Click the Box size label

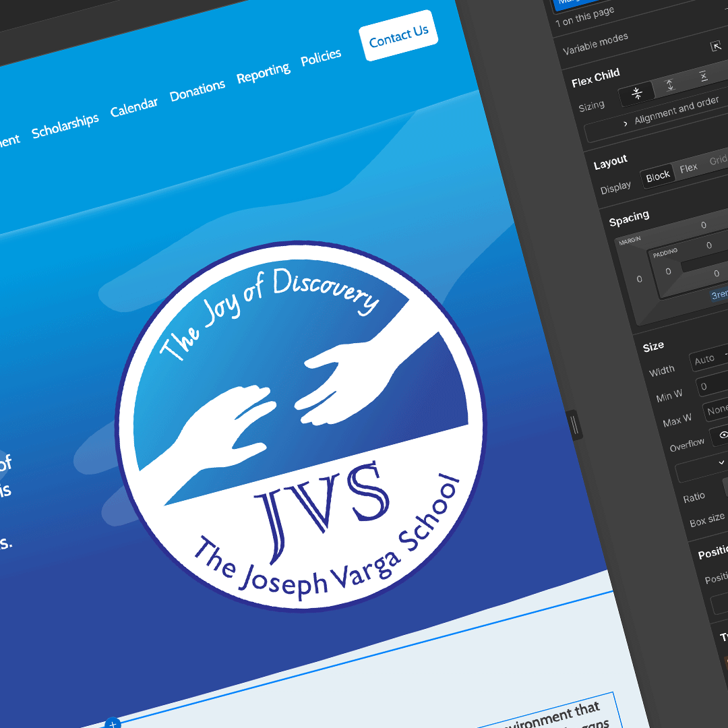point(707,520)
